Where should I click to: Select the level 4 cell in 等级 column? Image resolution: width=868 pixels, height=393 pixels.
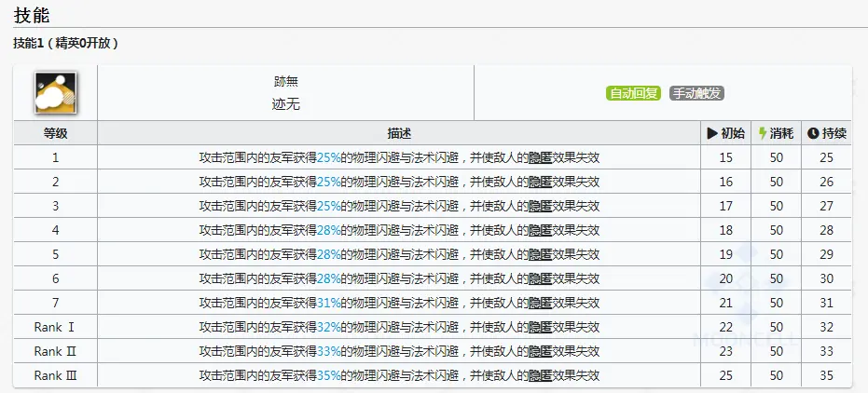(55, 231)
